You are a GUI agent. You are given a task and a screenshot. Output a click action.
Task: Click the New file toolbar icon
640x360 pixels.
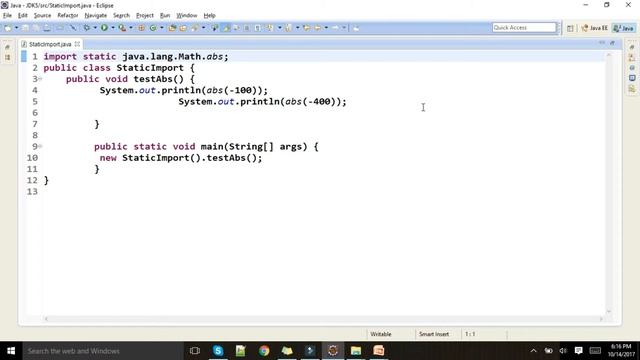coord(7,28)
